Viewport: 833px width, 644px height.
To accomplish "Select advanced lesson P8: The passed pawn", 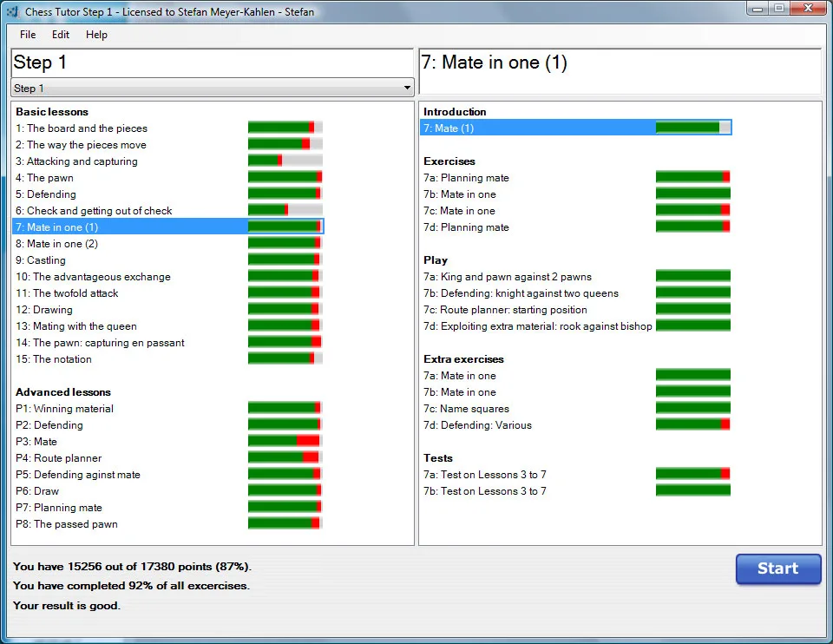I will click(67, 523).
